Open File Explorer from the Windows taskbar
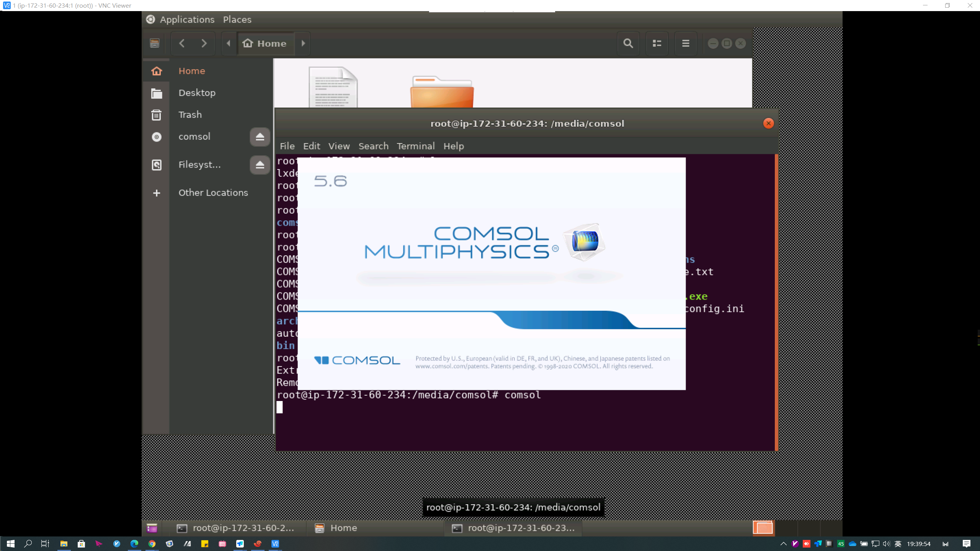 [64, 544]
